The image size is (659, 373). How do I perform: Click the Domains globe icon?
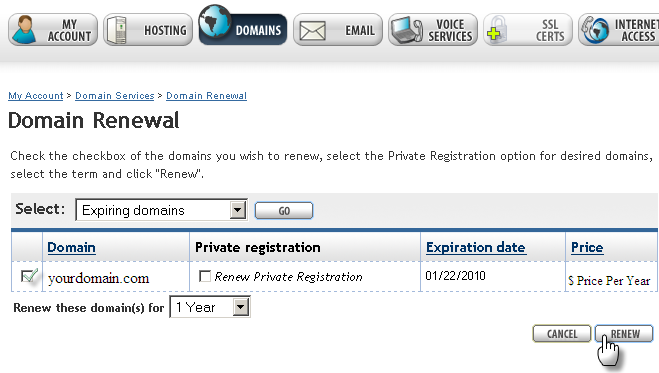coord(215,21)
